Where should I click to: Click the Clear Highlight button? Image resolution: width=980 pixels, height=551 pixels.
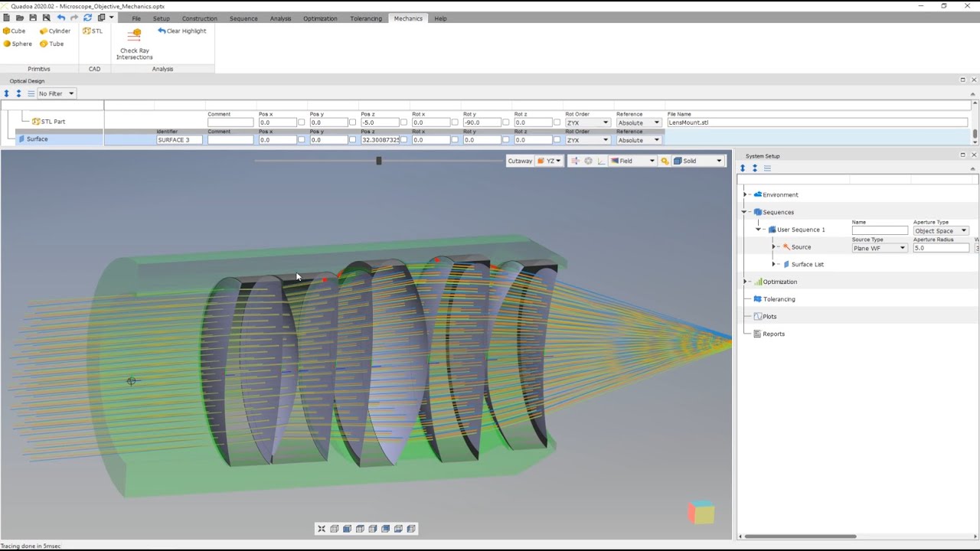coord(181,31)
